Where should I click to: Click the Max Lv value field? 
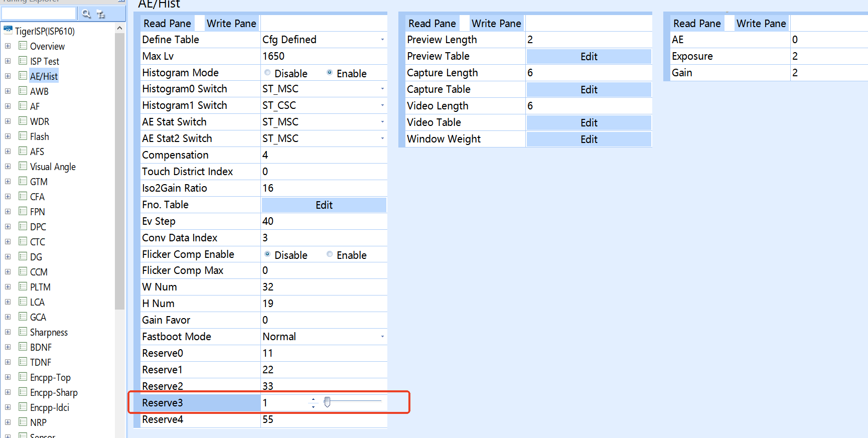coord(323,56)
